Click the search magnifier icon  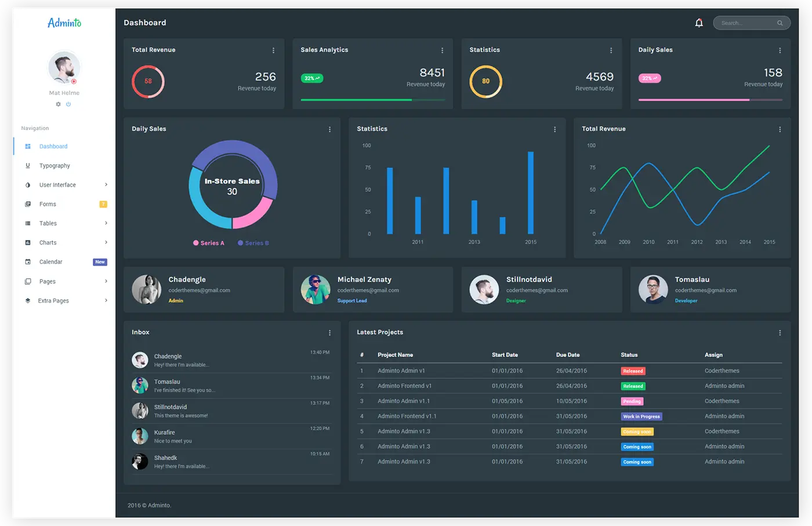click(x=780, y=23)
